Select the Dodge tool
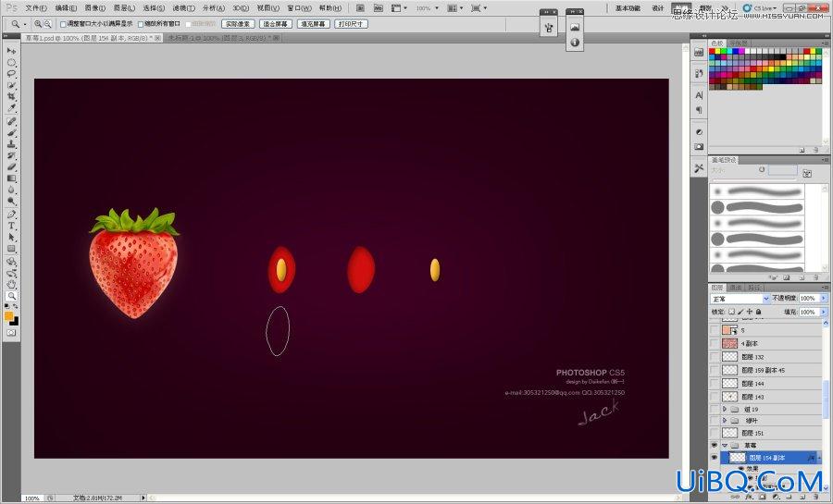The image size is (833, 504). (x=11, y=201)
